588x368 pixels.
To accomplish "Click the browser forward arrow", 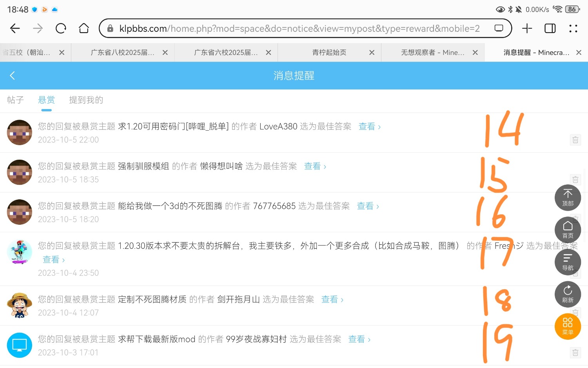I will (38, 28).
